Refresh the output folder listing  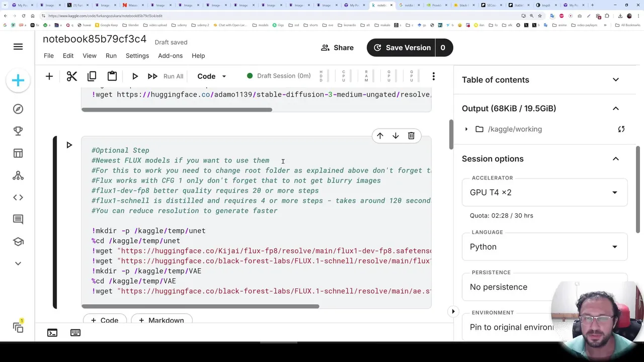pyautogui.click(x=621, y=129)
